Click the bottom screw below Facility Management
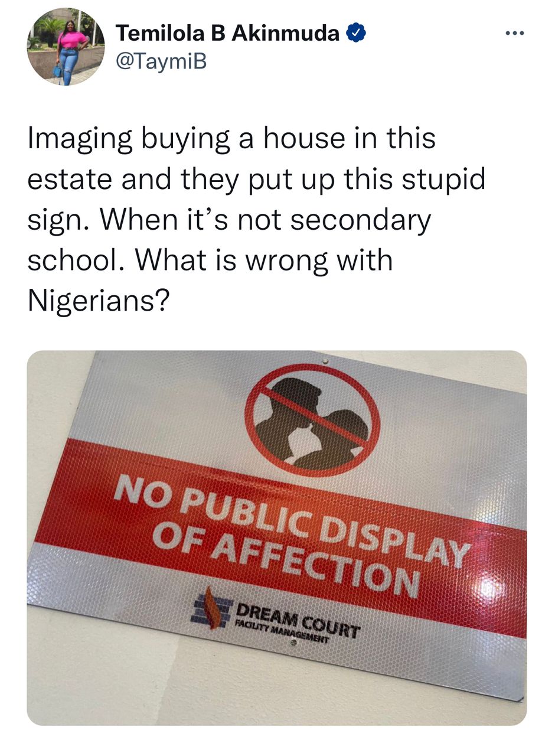 point(292,649)
